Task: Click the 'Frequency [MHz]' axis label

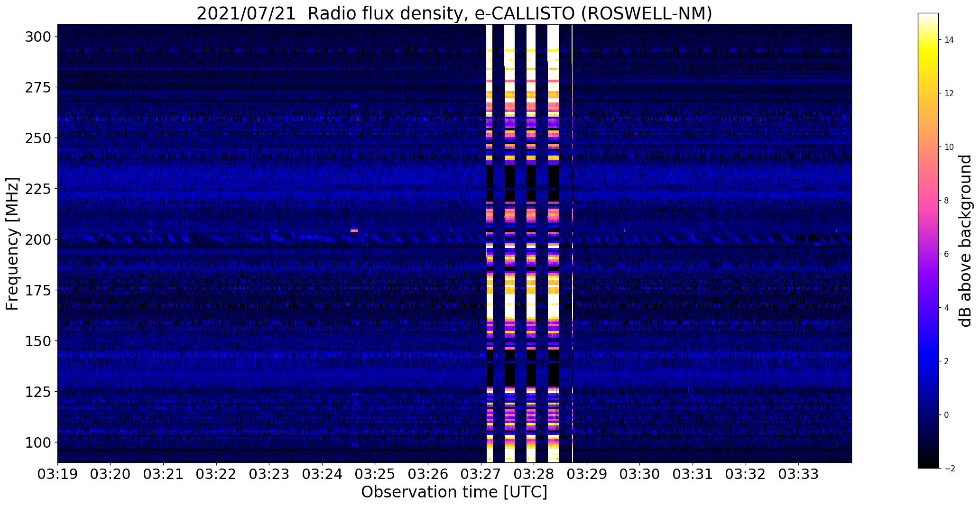Action: click(12, 244)
